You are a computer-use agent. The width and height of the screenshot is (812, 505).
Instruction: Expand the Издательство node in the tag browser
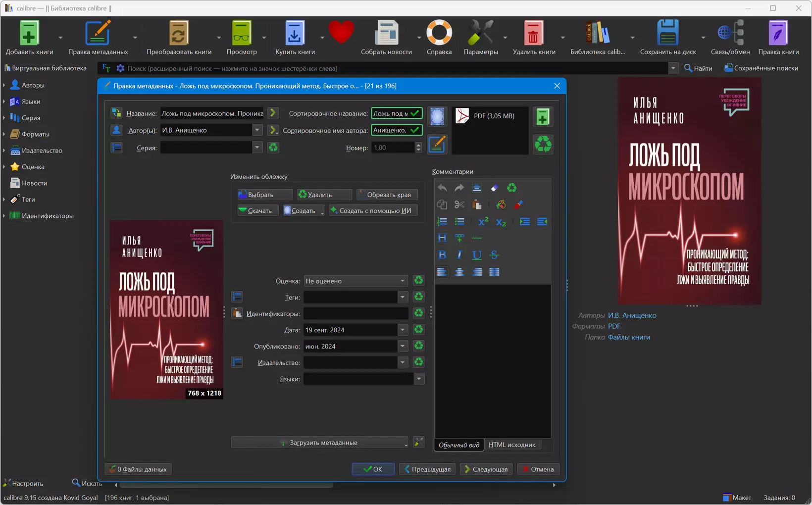tap(4, 151)
